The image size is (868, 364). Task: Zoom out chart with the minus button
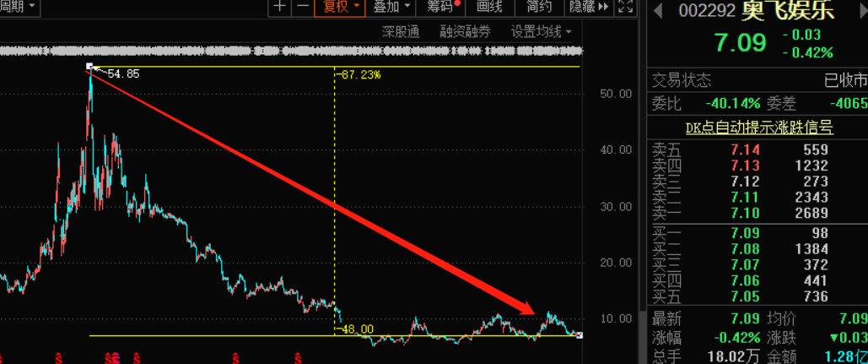point(302,7)
